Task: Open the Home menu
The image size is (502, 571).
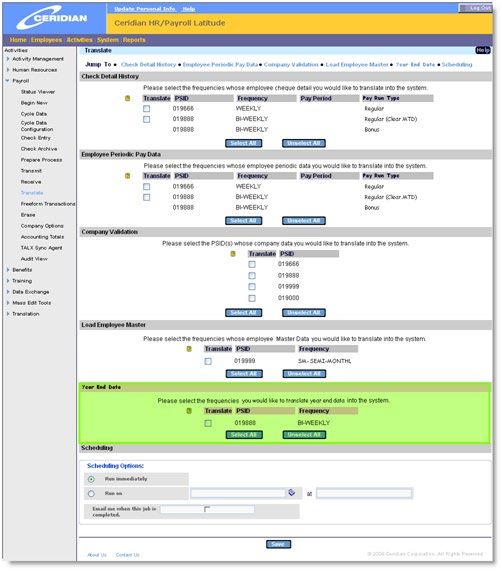Action: point(18,40)
